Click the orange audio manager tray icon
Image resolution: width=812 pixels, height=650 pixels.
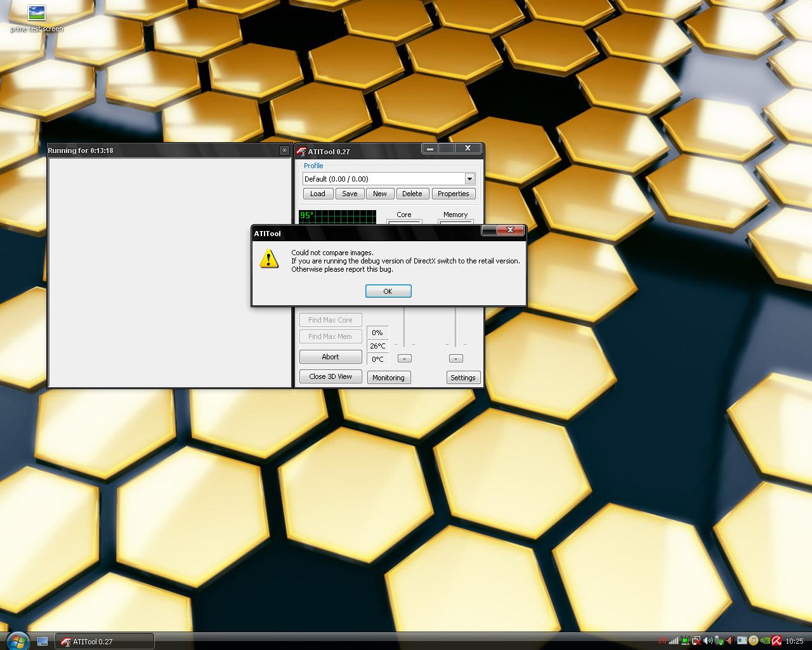731,641
